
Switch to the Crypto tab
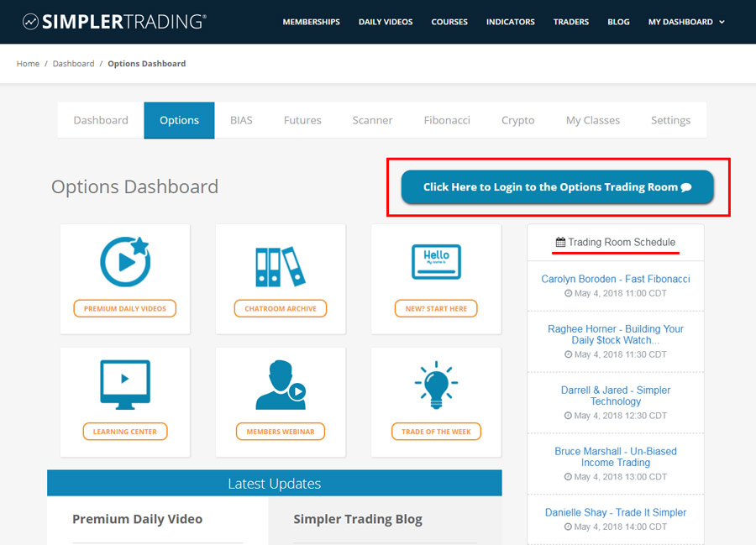pyautogui.click(x=517, y=120)
